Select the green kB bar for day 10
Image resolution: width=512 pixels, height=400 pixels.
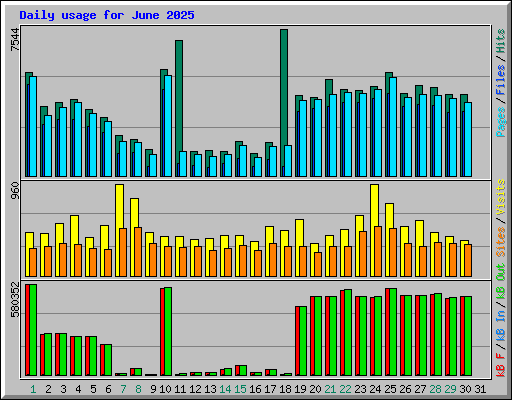point(168,331)
